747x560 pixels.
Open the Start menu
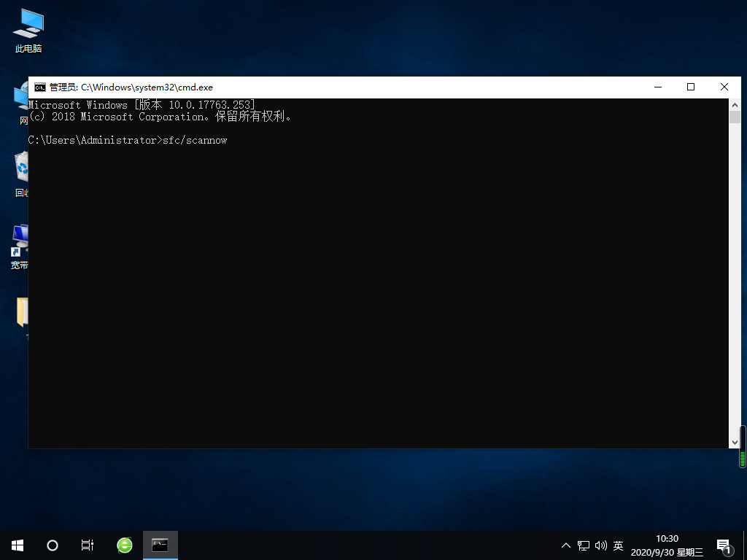[x=17, y=545]
